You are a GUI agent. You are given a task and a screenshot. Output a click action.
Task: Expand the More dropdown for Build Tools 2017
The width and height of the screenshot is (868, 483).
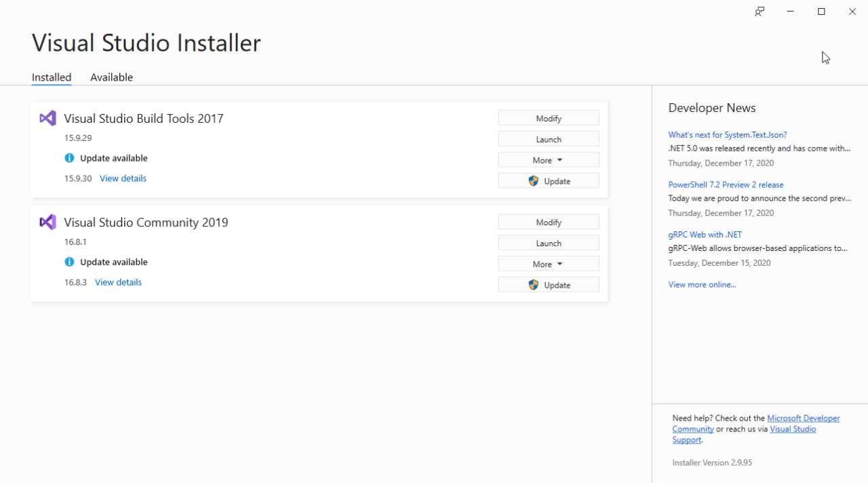coord(549,160)
